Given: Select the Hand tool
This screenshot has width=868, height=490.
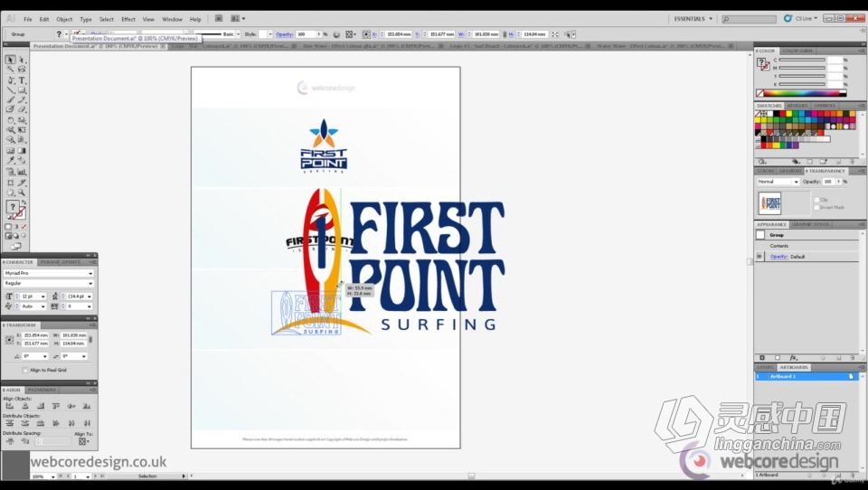Looking at the screenshot, I should coord(10,193).
